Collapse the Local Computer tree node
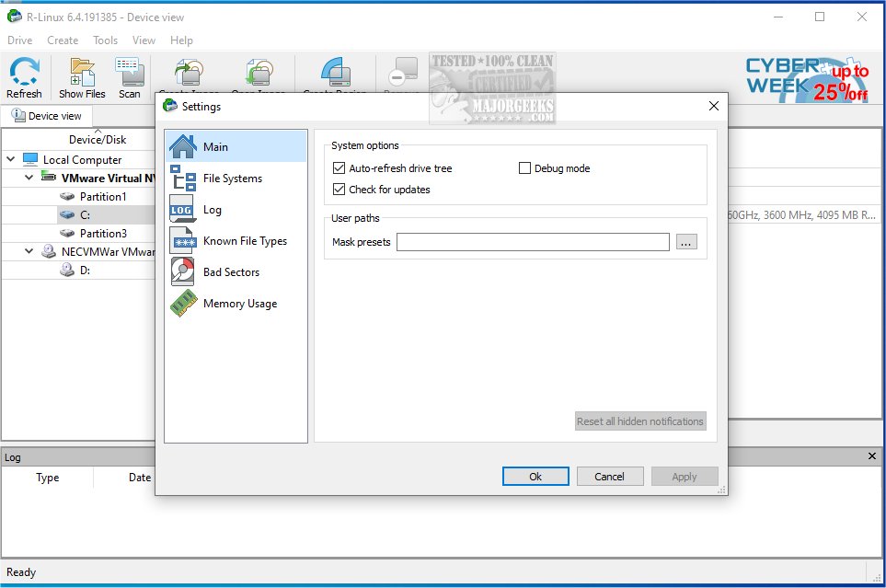The image size is (886, 588). point(10,159)
